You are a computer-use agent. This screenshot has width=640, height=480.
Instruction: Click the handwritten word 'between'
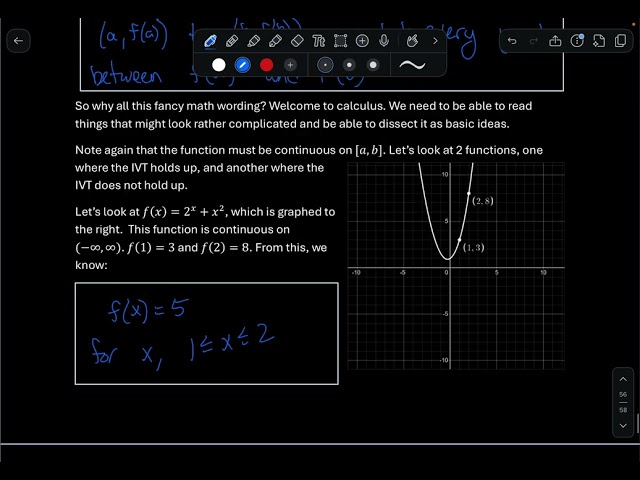[x=126, y=76]
